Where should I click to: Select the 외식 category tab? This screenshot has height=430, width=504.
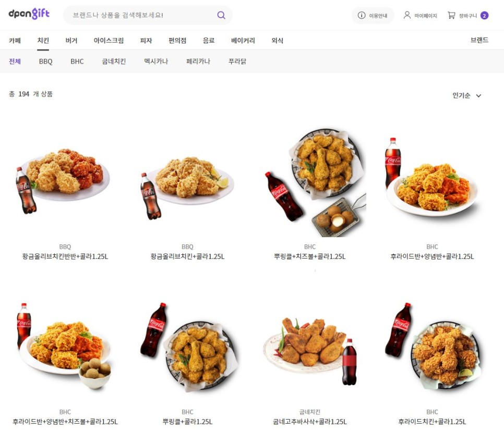pos(277,41)
